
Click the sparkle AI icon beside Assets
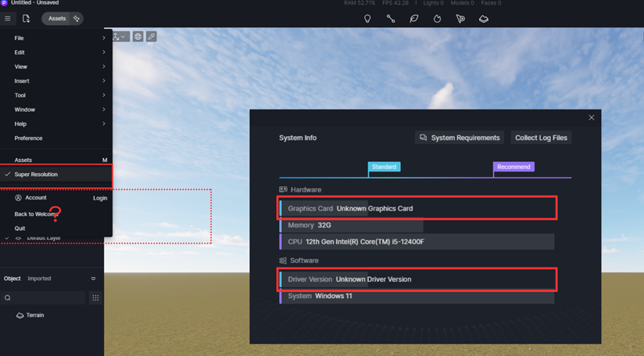coord(77,19)
